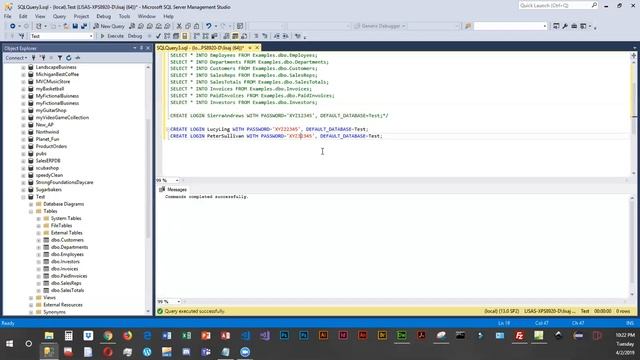Click the Undo arrow icon

pos(209,26)
